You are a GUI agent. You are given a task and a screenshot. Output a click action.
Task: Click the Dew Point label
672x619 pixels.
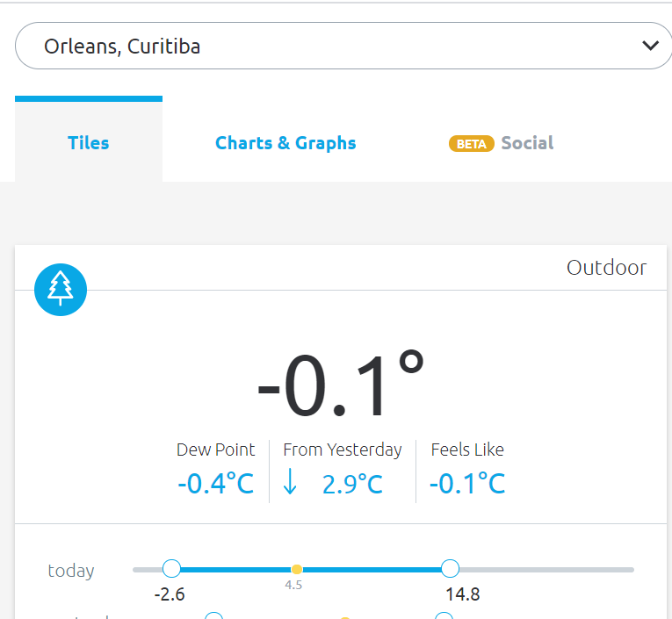[x=215, y=450]
